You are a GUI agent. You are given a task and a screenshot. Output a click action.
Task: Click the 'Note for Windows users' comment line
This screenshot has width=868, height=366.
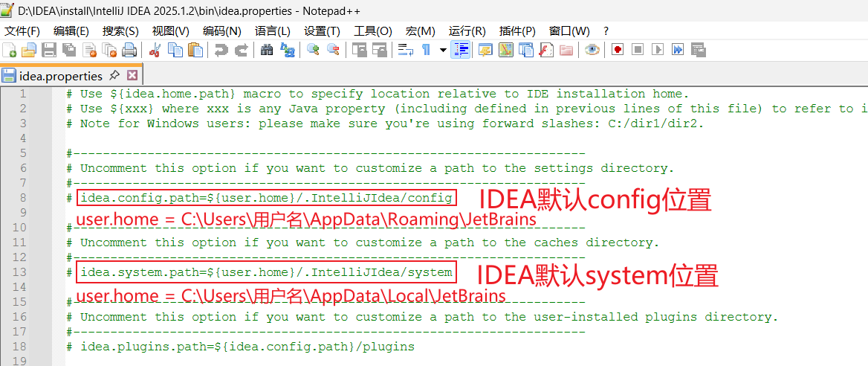385,123
